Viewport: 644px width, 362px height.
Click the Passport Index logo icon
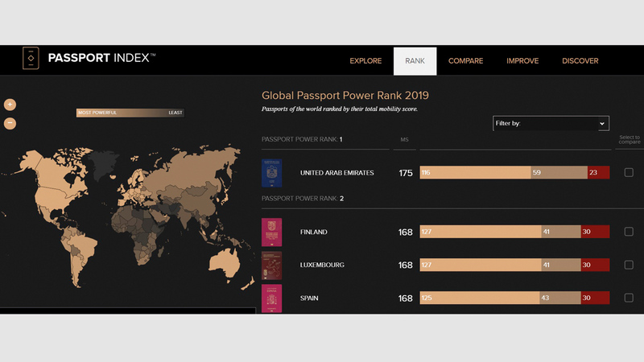(x=31, y=60)
